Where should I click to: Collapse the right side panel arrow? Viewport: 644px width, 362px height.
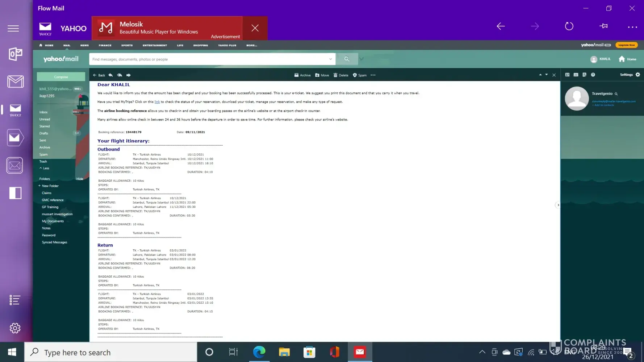click(558, 205)
